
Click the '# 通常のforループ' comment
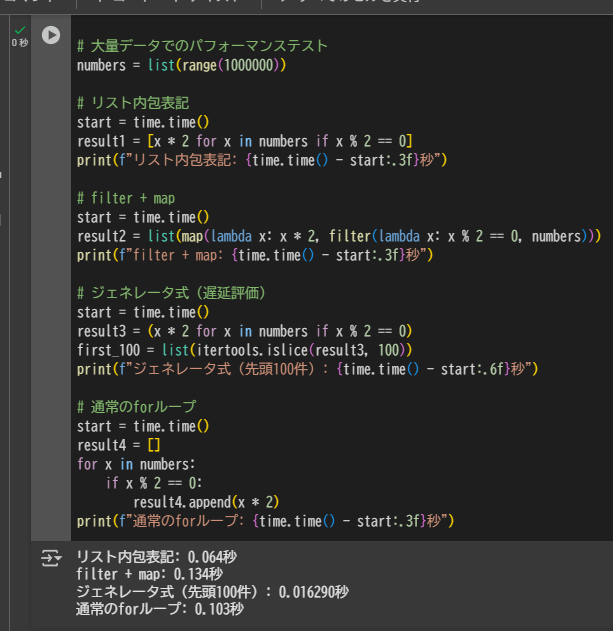click(x=136, y=407)
